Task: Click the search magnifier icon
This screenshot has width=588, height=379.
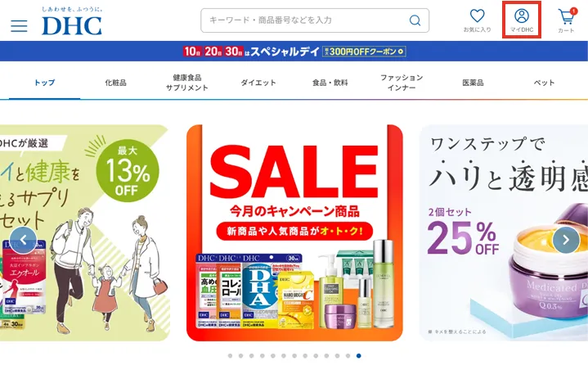Action: click(415, 20)
